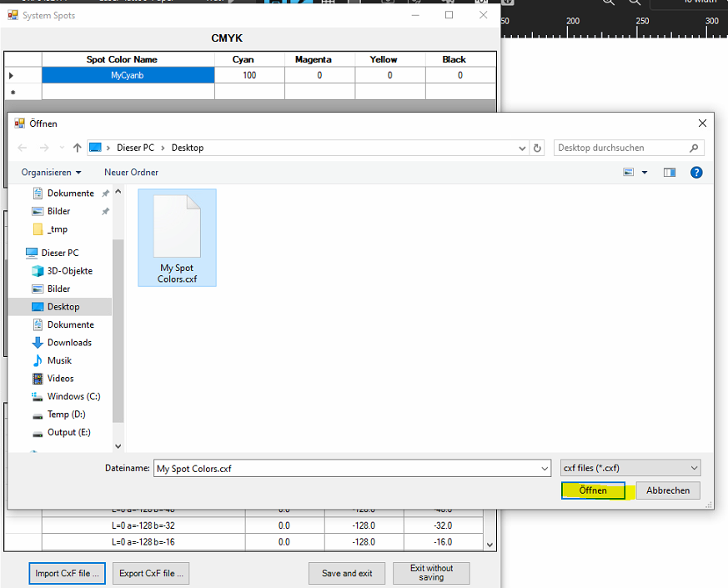Screen dimensions: 728x588
Task: Select the MyCyanb spot color name cell
Action: click(128, 75)
